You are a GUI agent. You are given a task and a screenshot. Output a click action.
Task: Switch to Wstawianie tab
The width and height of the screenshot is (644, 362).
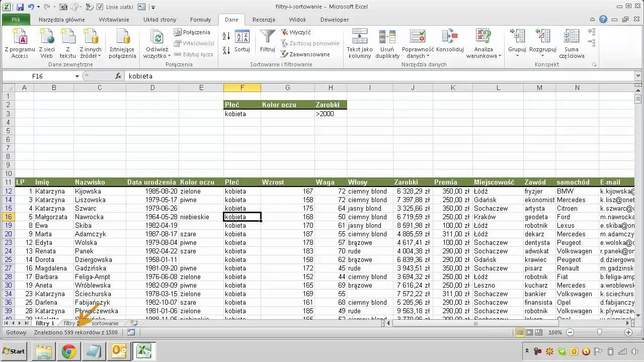pos(114,20)
